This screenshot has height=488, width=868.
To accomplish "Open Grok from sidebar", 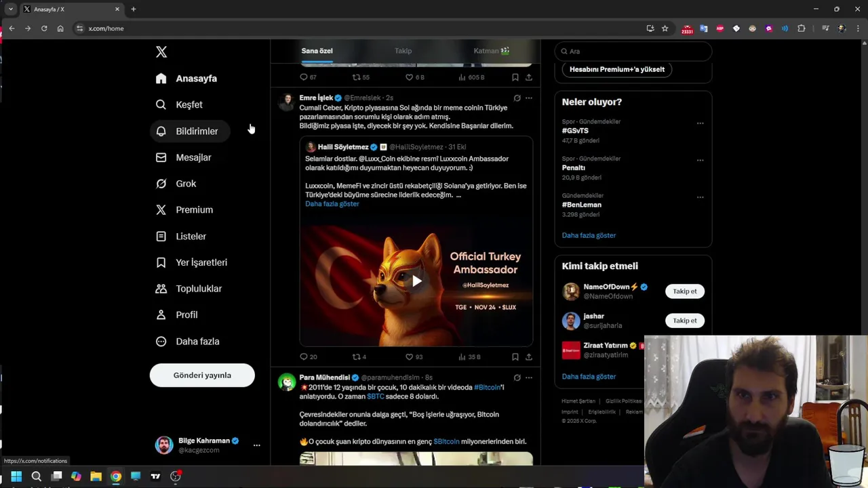I will pos(176,184).
